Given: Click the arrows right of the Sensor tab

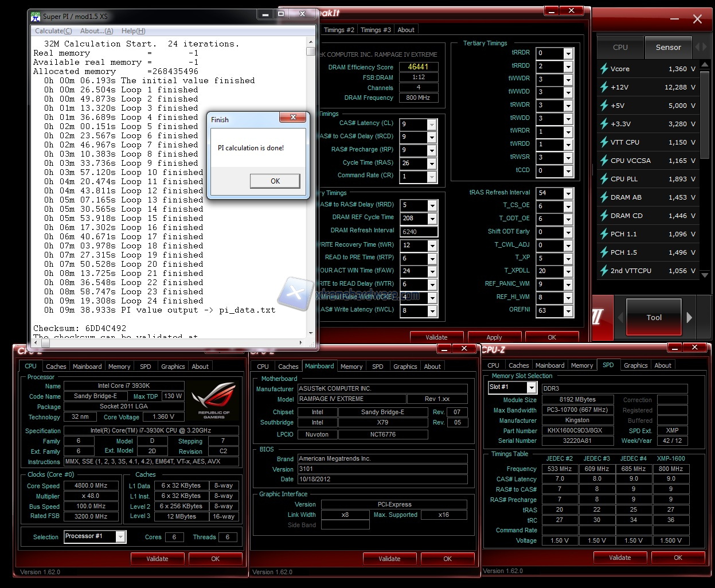Looking at the screenshot, I should point(701,47).
